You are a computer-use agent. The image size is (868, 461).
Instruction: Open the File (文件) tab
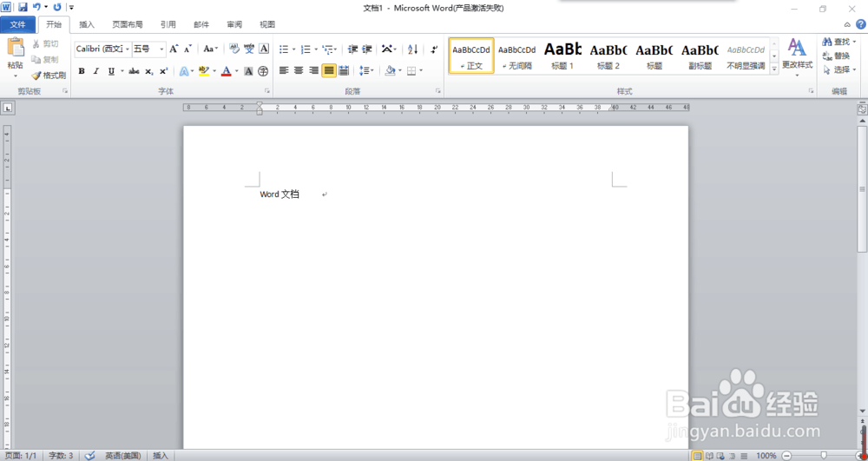(17, 24)
